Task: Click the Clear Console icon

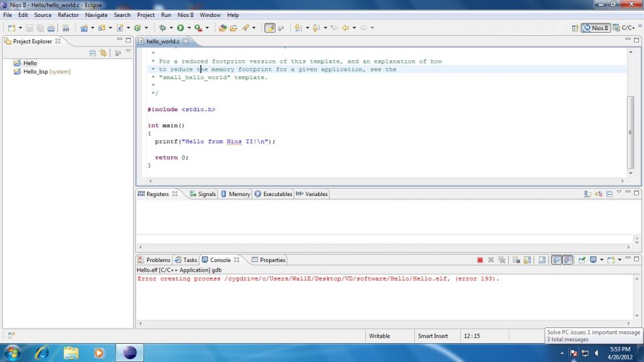Action: click(x=516, y=260)
